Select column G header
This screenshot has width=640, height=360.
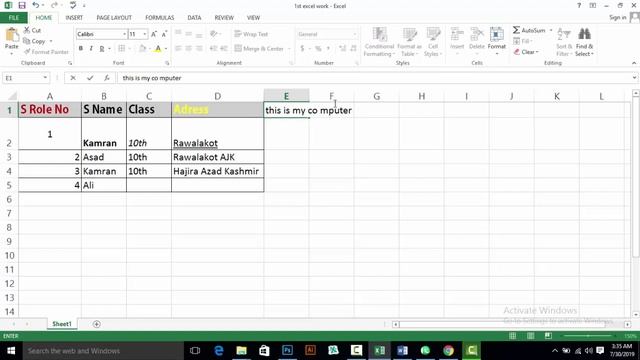[376, 96]
